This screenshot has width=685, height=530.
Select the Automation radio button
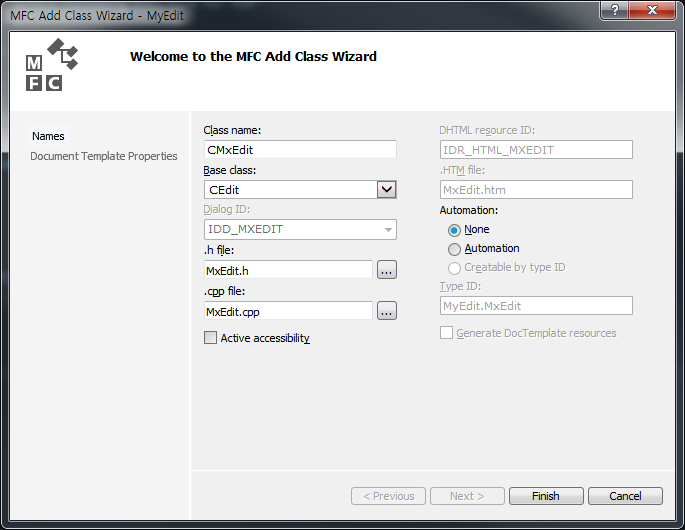(x=454, y=249)
